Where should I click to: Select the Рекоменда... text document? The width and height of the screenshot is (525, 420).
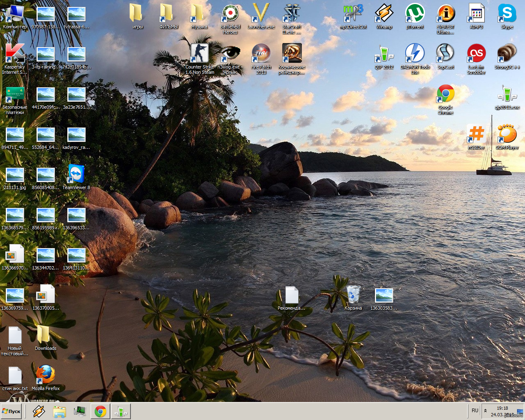pyautogui.click(x=292, y=298)
